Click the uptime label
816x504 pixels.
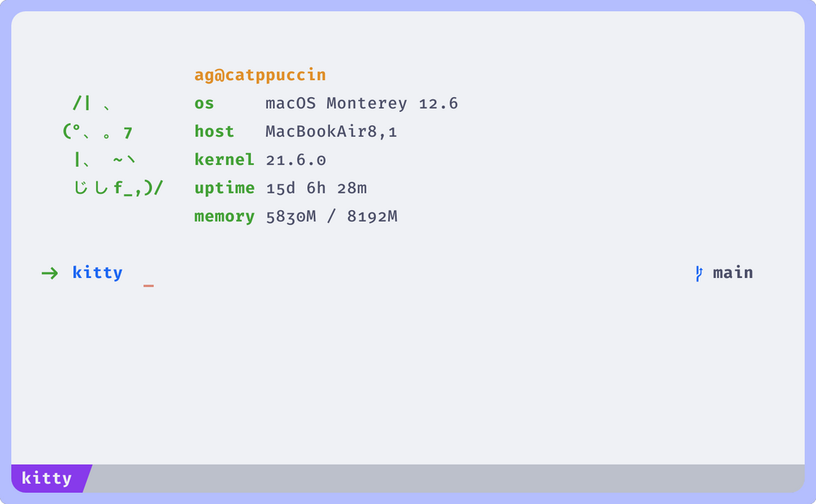[x=224, y=188]
